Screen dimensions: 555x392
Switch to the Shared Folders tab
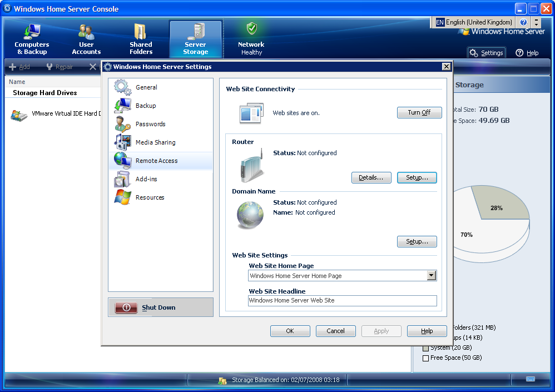pos(141,39)
